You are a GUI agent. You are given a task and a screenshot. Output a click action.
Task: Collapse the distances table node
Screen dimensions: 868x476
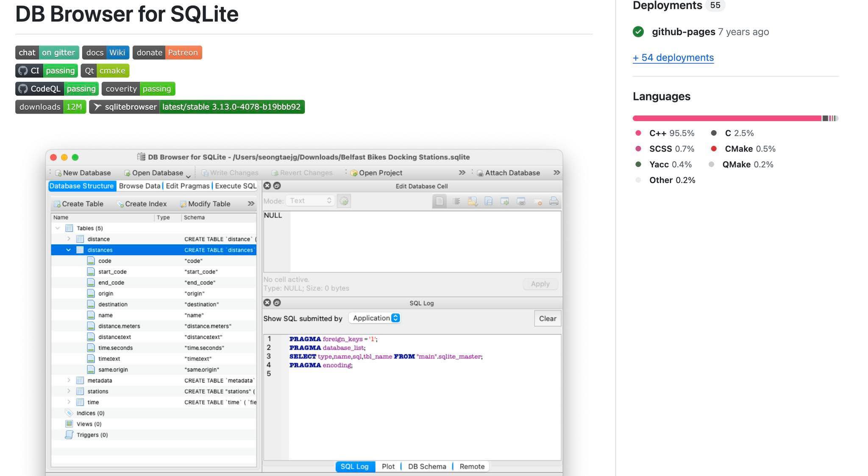tap(68, 250)
